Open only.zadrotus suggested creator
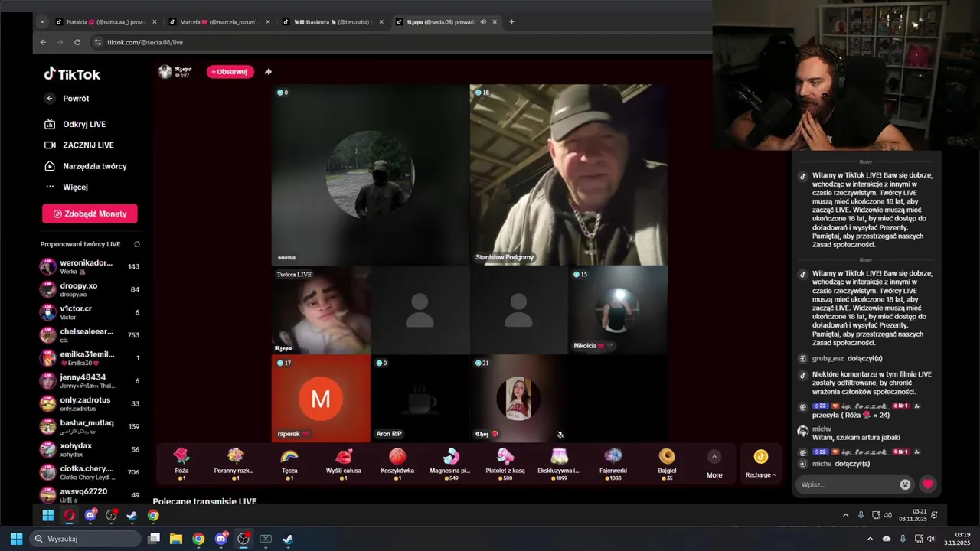Viewport: 980px width, 551px height. click(x=90, y=403)
